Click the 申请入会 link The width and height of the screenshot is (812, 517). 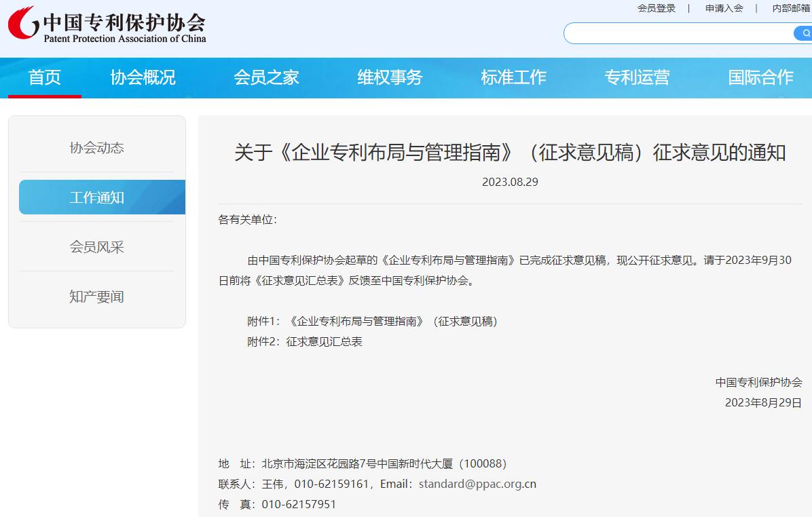(x=724, y=8)
